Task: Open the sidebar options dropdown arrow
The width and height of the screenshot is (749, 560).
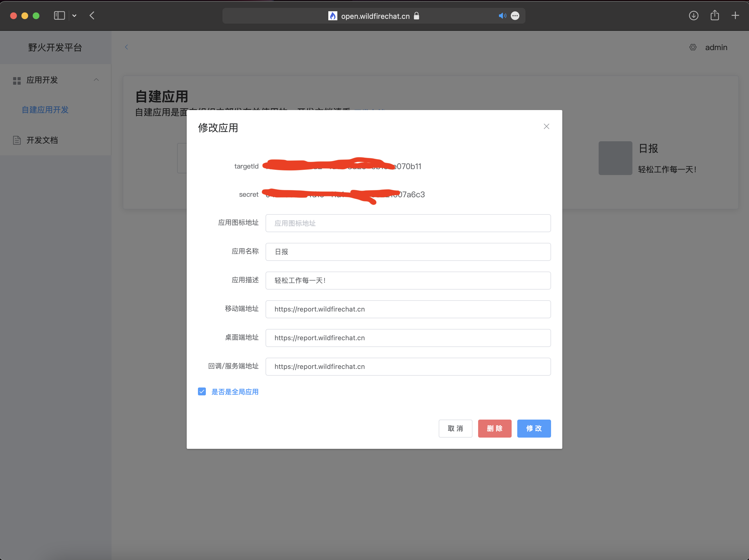Action: 74,15
